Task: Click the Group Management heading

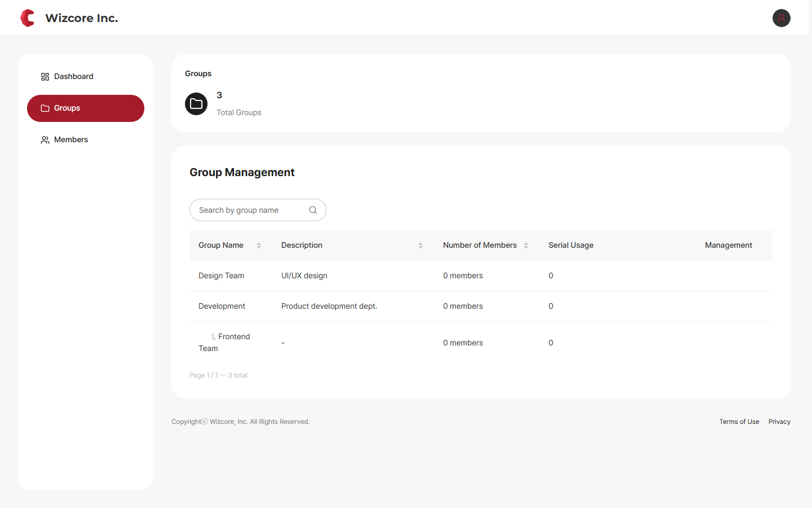Action: tap(242, 172)
